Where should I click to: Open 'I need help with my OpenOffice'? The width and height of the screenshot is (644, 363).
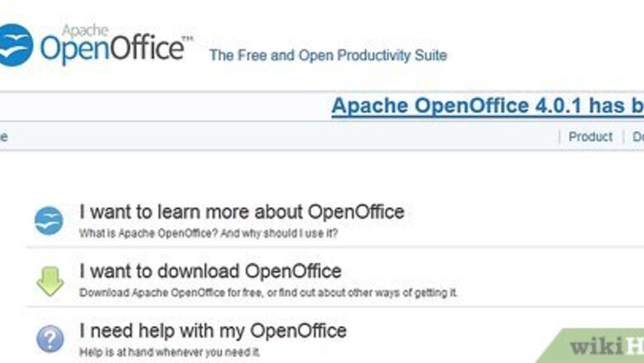coord(213,331)
